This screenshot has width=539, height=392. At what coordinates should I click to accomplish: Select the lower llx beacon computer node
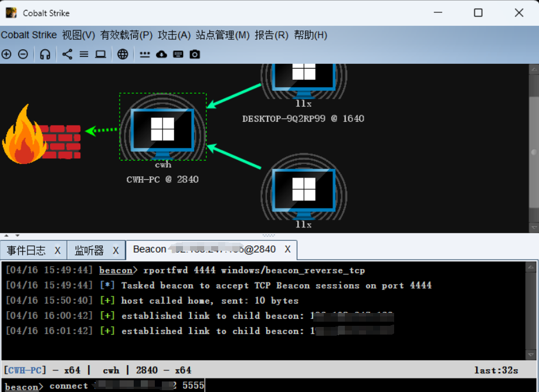coord(304,187)
